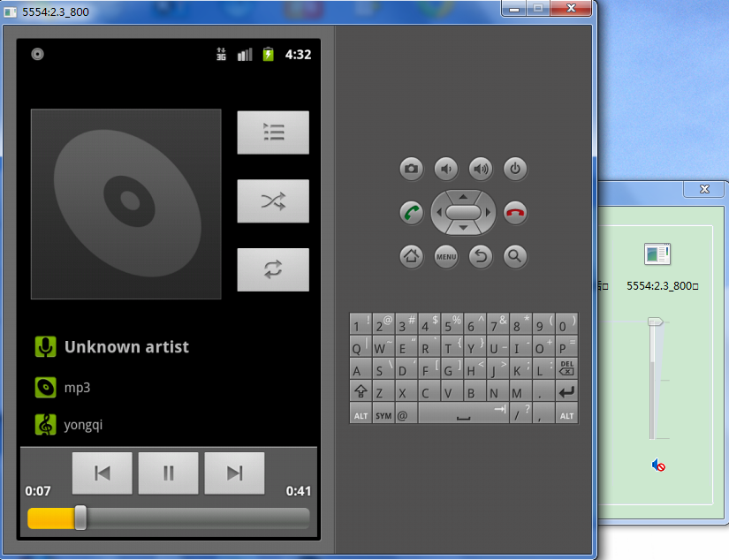Toggle repeat mode in music player
The image size is (729, 560).
(x=273, y=269)
